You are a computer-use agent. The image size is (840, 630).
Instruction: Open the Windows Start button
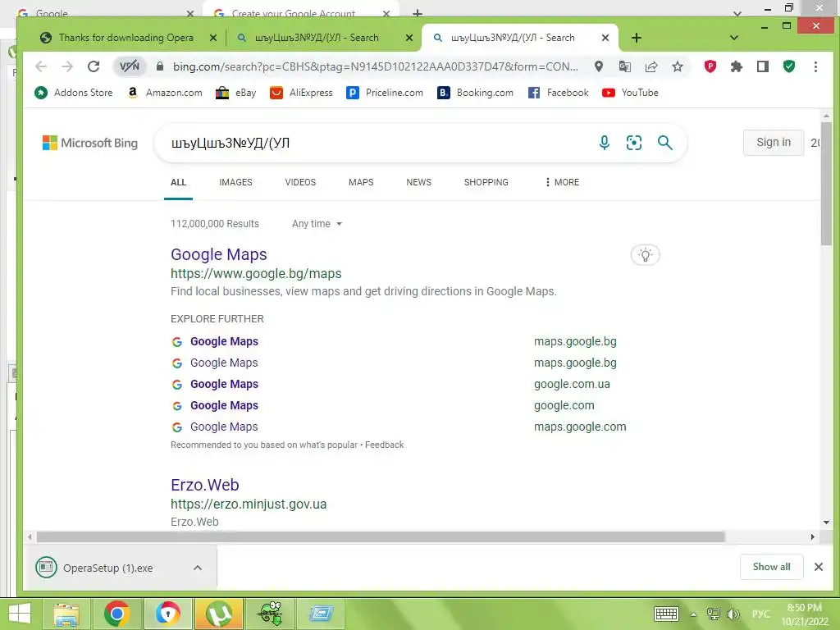tap(20, 614)
